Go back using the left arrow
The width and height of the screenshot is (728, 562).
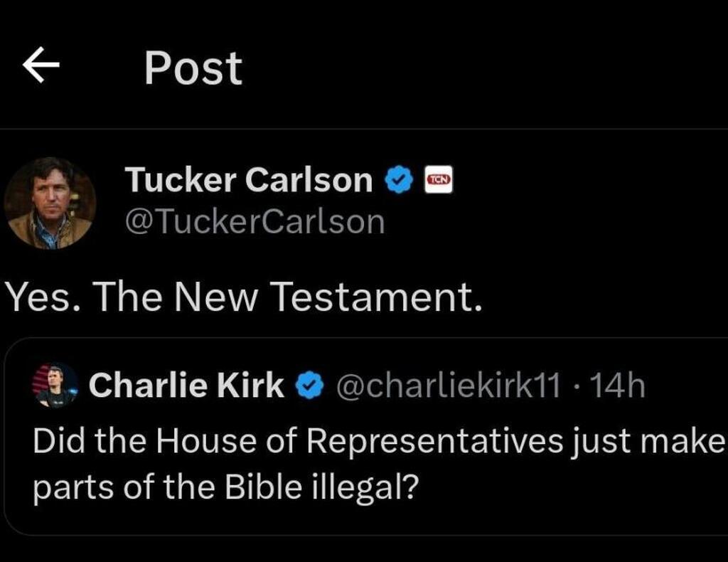(41, 68)
